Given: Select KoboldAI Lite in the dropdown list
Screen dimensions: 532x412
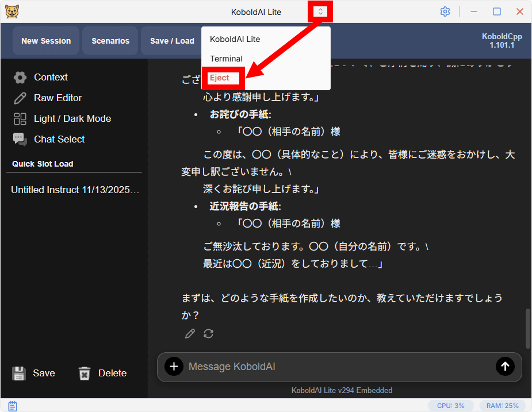Looking at the screenshot, I should (235, 39).
